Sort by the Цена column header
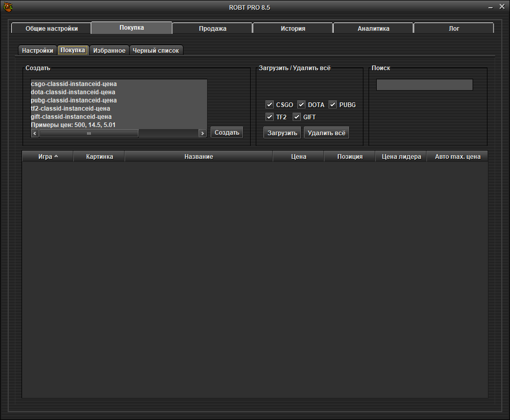The width and height of the screenshot is (510, 420). click(298, 157)
